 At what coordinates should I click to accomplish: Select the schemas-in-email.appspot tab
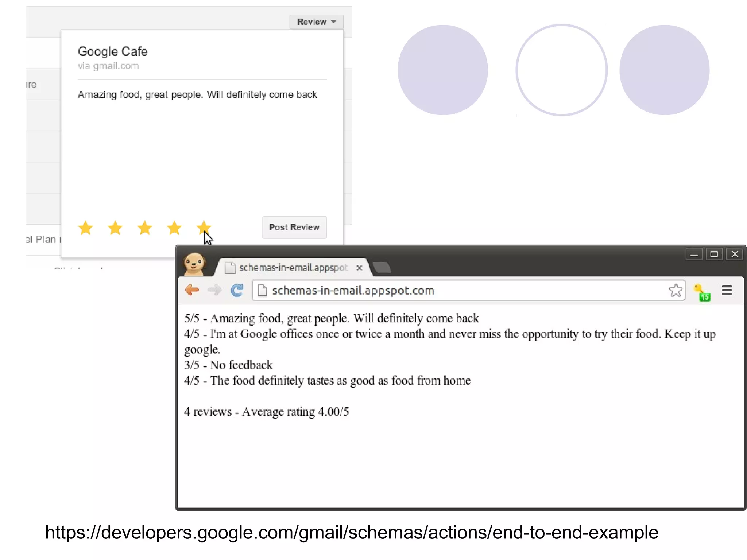coord(292,268)
